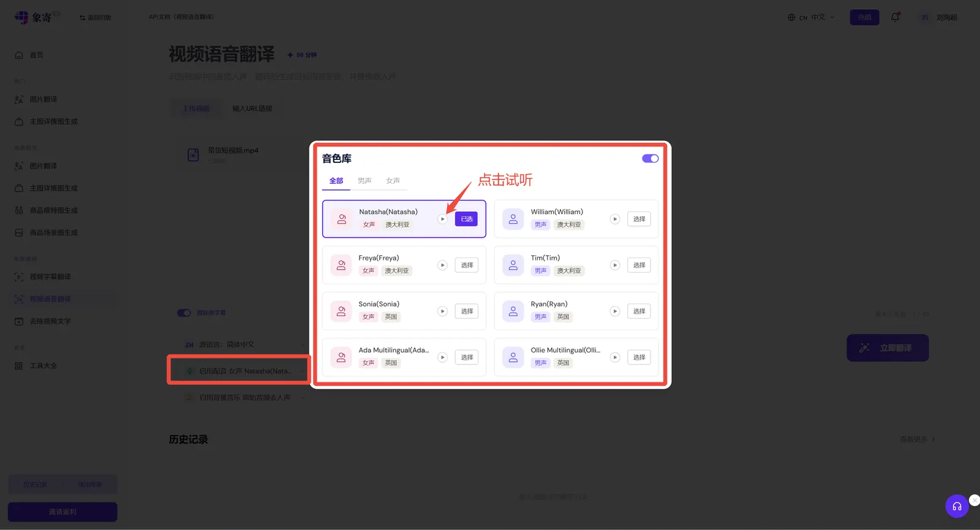Open the headset customer support chat
The image size is (980, 530).
coord(957,506)
